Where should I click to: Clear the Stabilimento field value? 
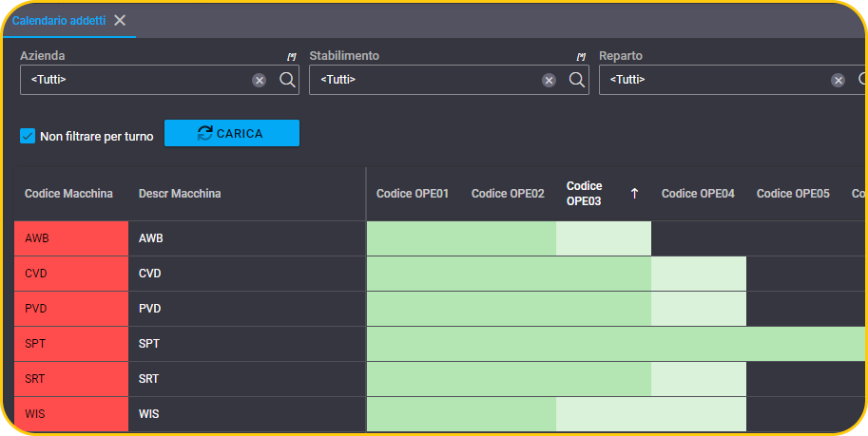(x=549, y=80)
